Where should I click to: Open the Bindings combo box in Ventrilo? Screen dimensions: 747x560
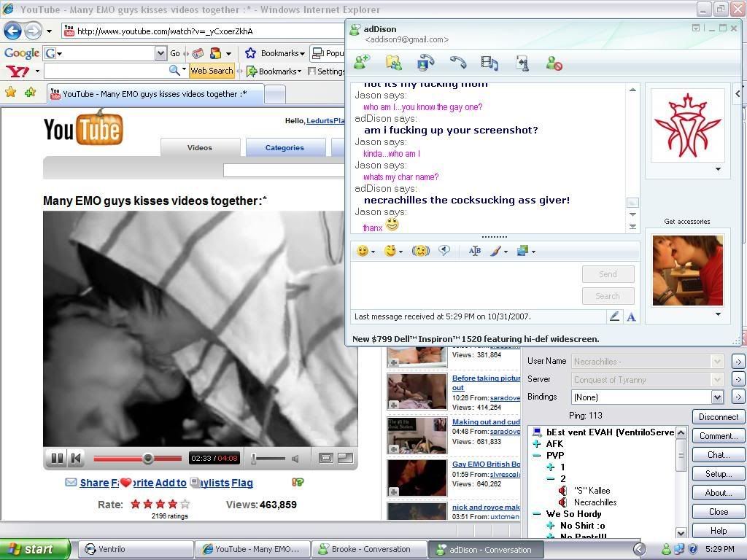(x=648, y=397)
